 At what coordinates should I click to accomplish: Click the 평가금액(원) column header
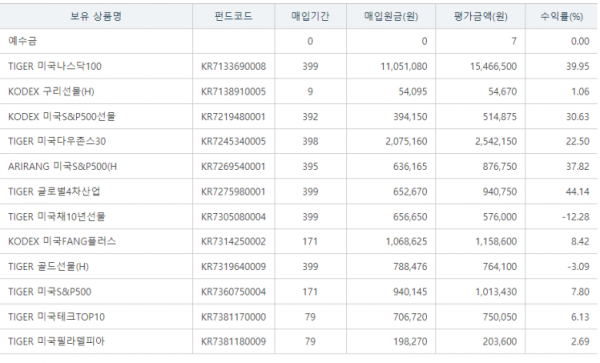click(481, 16)
